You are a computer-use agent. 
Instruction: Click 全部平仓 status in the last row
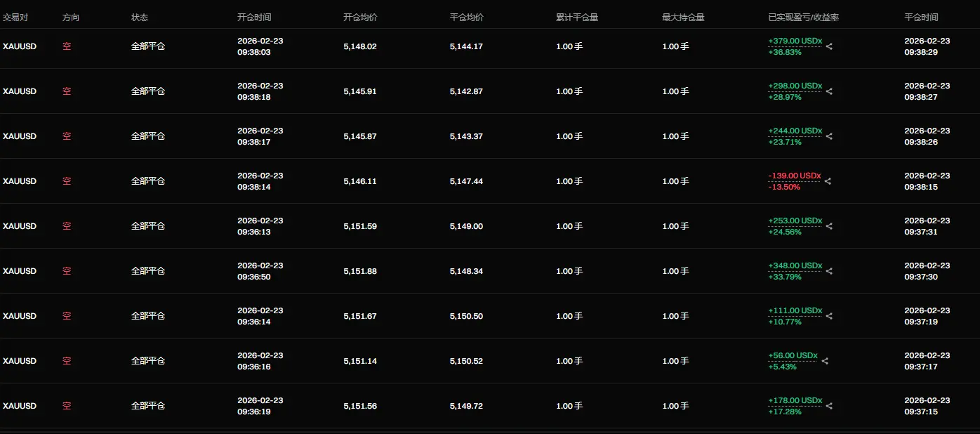pos(148,406)
